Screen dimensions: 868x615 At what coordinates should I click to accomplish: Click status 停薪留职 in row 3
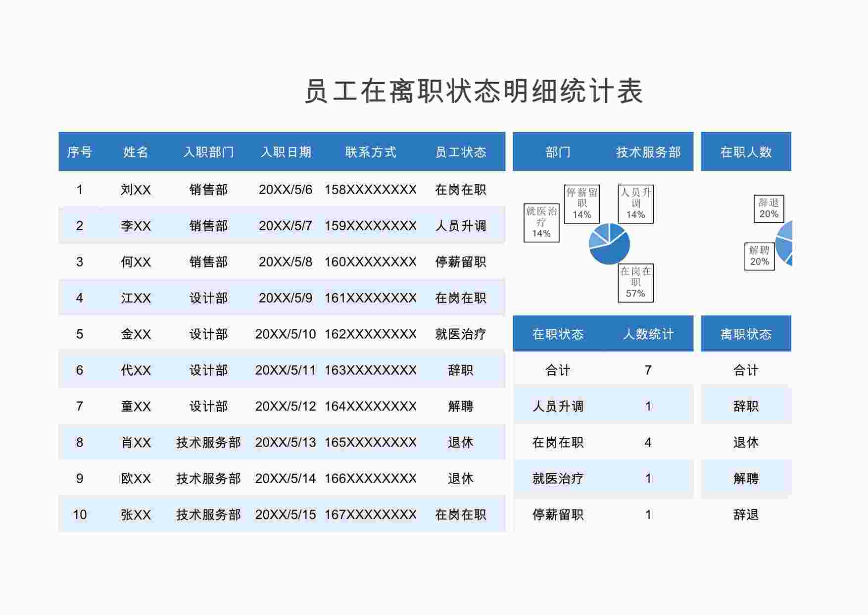tap(461, 262)
